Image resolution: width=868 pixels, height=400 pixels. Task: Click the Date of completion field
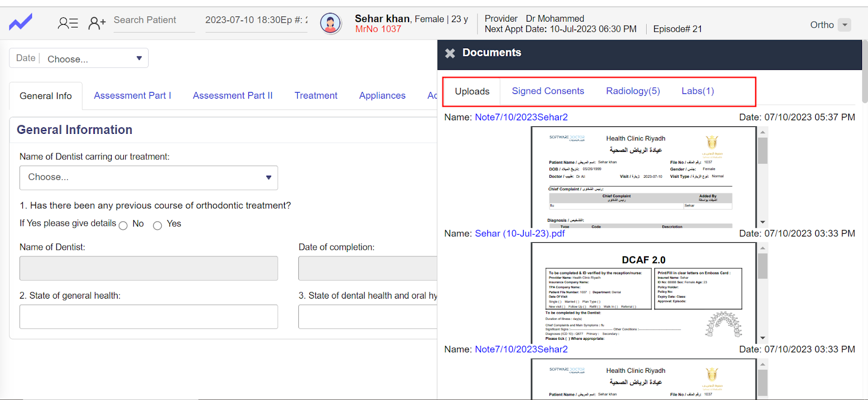[368, 268]
